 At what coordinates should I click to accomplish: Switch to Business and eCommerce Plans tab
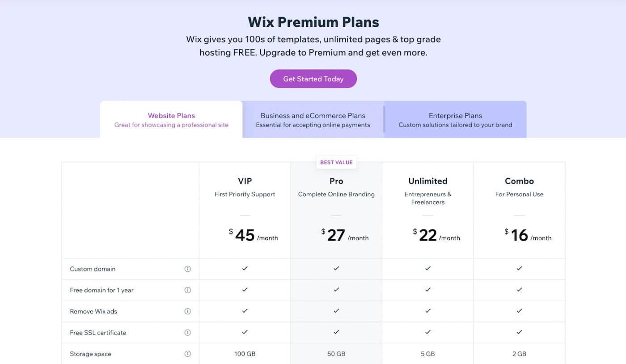[313, 119]
